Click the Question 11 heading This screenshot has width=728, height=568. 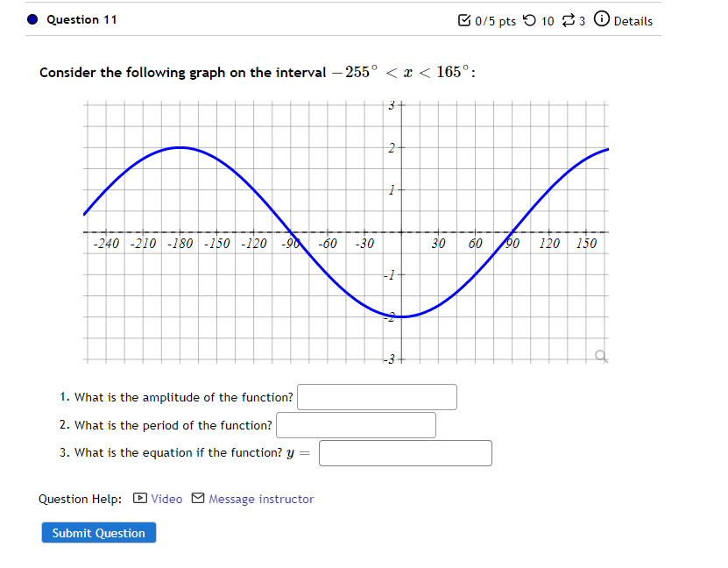82,19
